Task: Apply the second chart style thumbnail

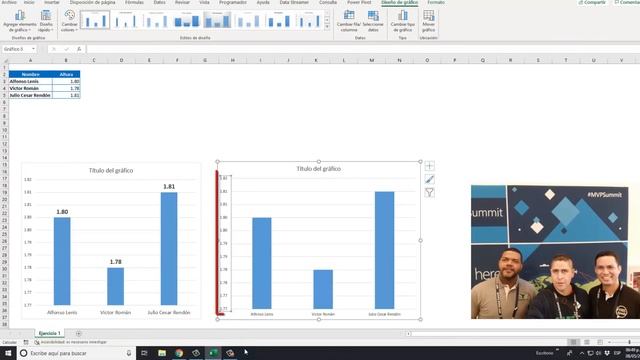Action: 126,20
